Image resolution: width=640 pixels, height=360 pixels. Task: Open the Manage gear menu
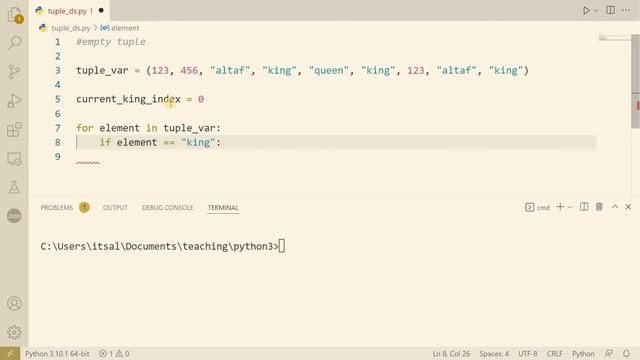[x=14, y=332]
